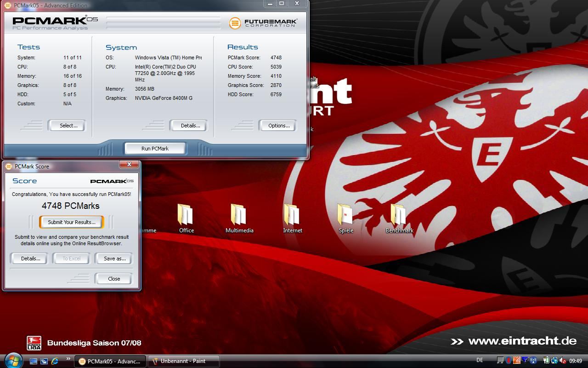Viewport: 588px width, 368px height.
Task: Switch to Unbenannt - Paint taskbar button
Action: click(183, 361)
